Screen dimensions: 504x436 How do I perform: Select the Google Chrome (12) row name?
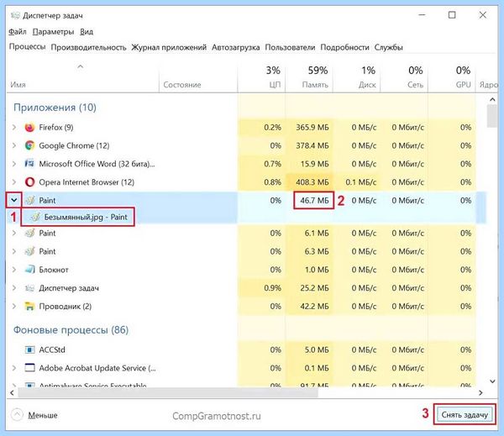[x=74, y=145]
